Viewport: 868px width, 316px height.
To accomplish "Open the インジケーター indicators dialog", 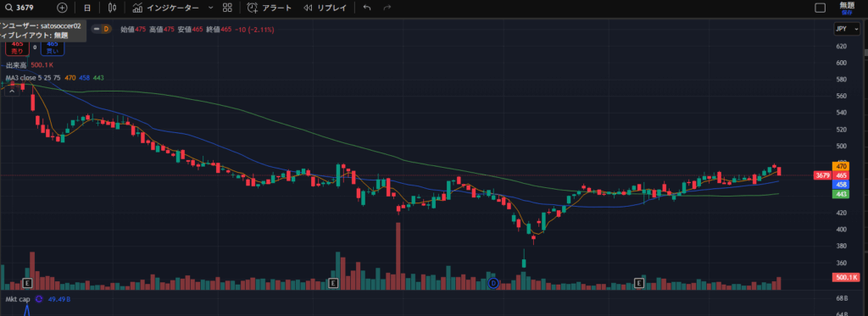I will coord(165,8).
